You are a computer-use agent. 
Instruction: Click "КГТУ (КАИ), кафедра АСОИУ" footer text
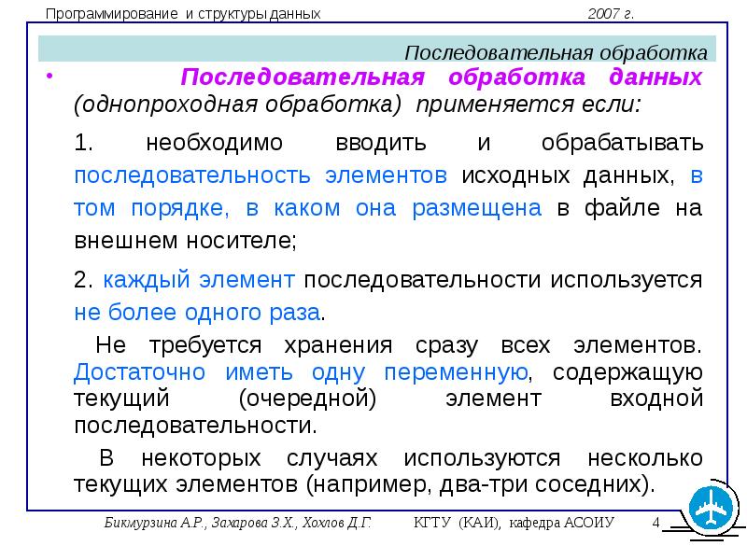click(x=514, y=523)
